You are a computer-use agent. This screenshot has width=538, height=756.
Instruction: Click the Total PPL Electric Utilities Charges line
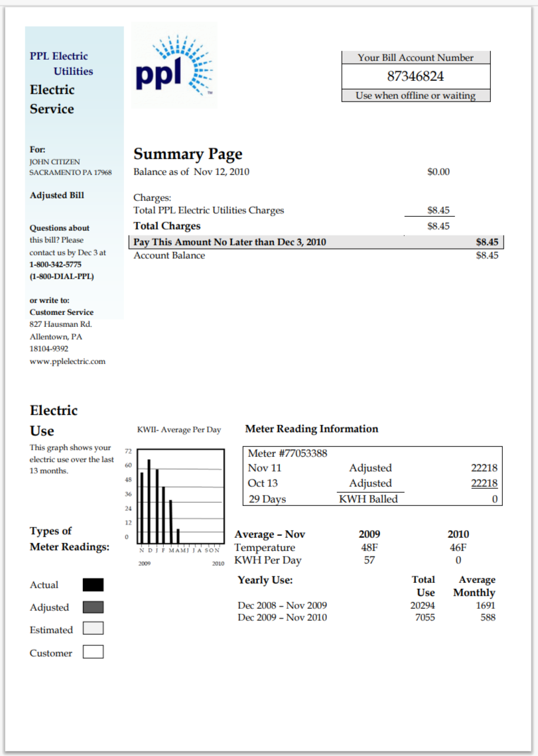208,210
